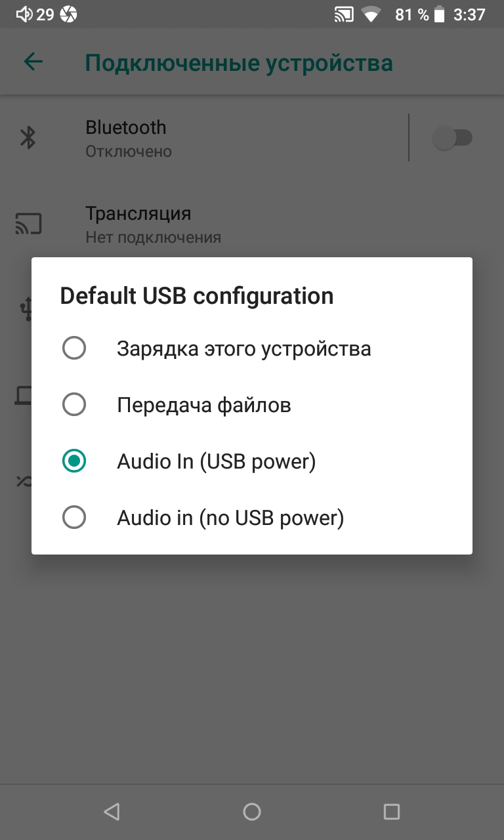Tap the battery status icon
The height and width of the screenshot is (840, 504).
pyautogui.click(x=440, y=14)
